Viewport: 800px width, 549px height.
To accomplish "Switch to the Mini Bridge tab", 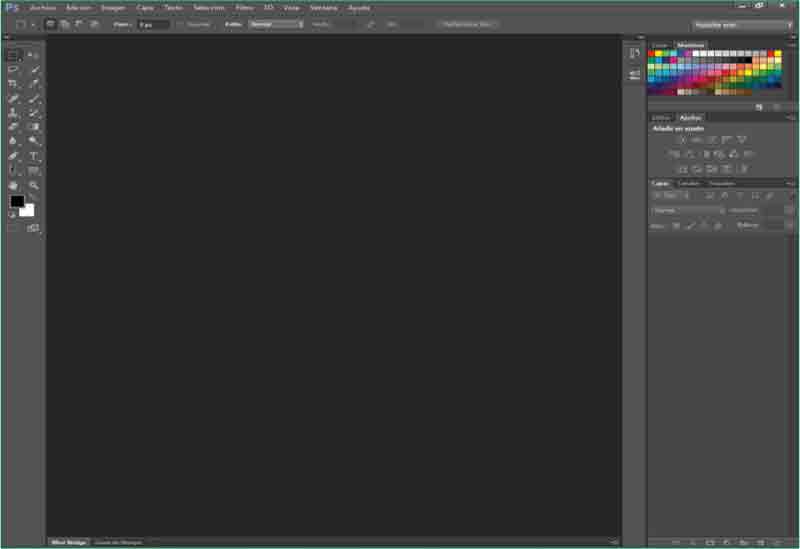I will point(68,543).
